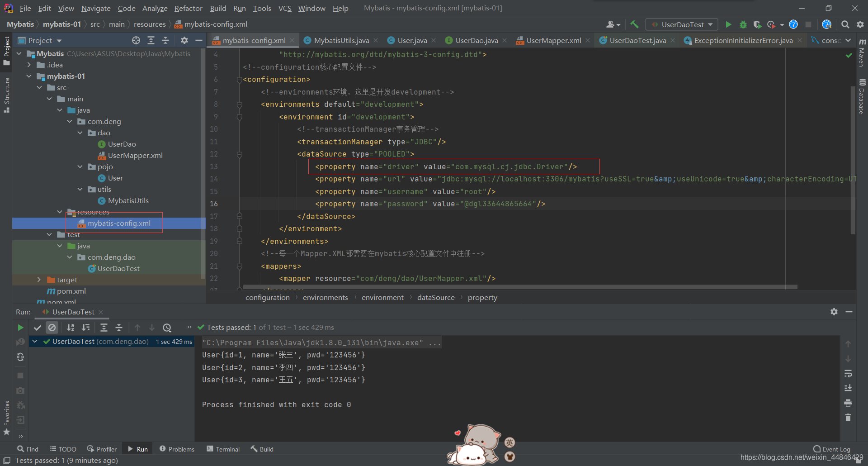Click the Select Opened File crosshair icon
Screen dimensions: 868x466
click(x=136, y=40)
